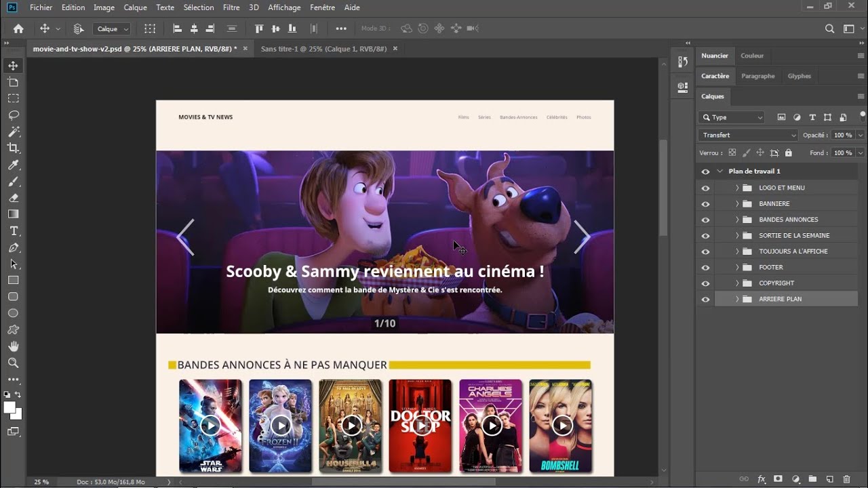Switch to Sans titre-1 document tab

pos(323,49)
